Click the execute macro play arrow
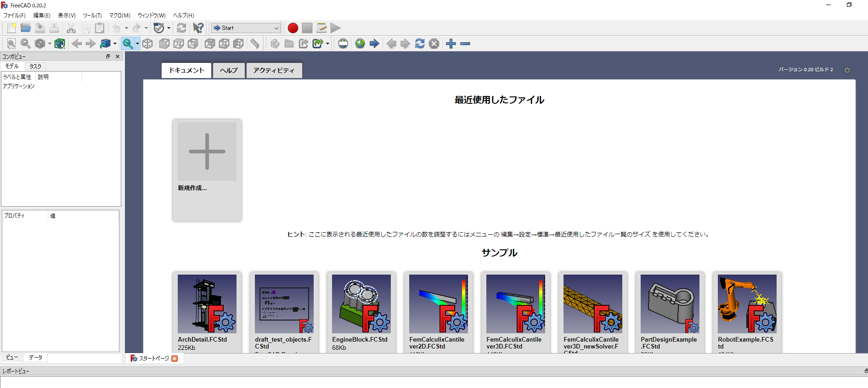Viewport: 868px width, 388px height. (336, 28)
